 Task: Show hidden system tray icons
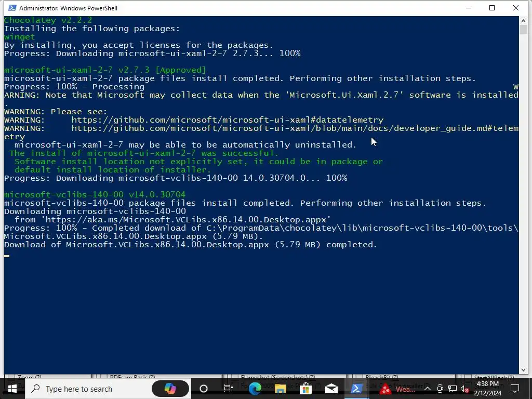pos(428,389)
